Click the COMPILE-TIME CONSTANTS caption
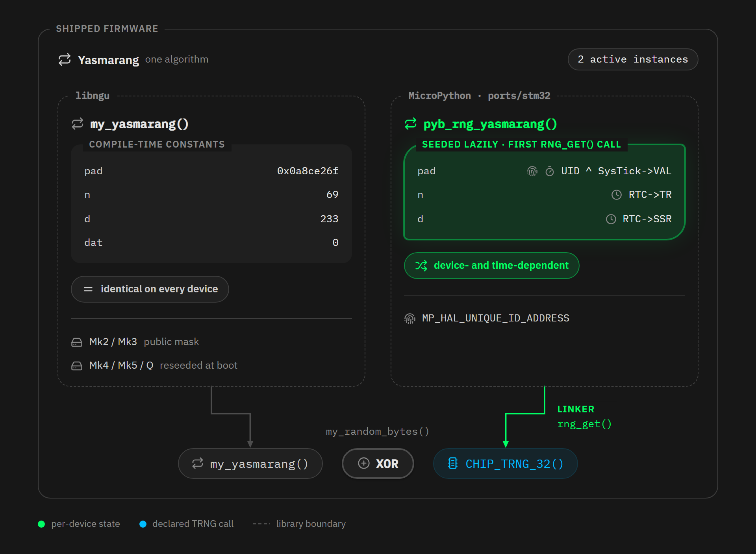 point(157,144)
